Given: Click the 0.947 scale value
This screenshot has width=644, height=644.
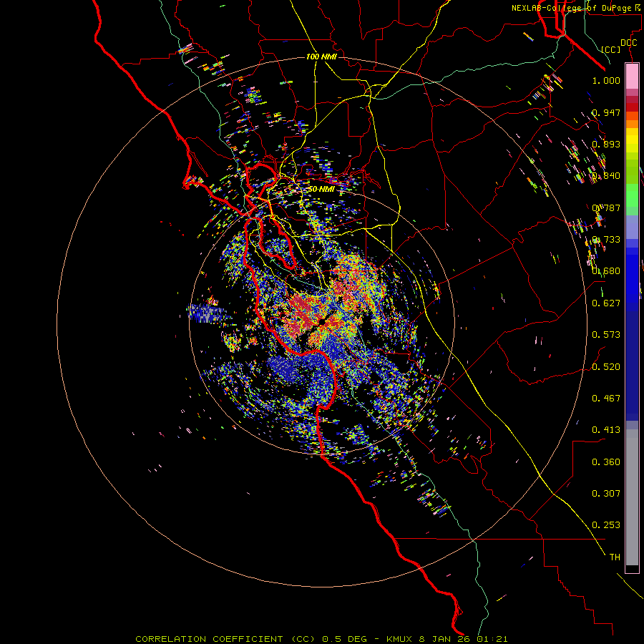Looking at the screenshot, I should point(606,112).
